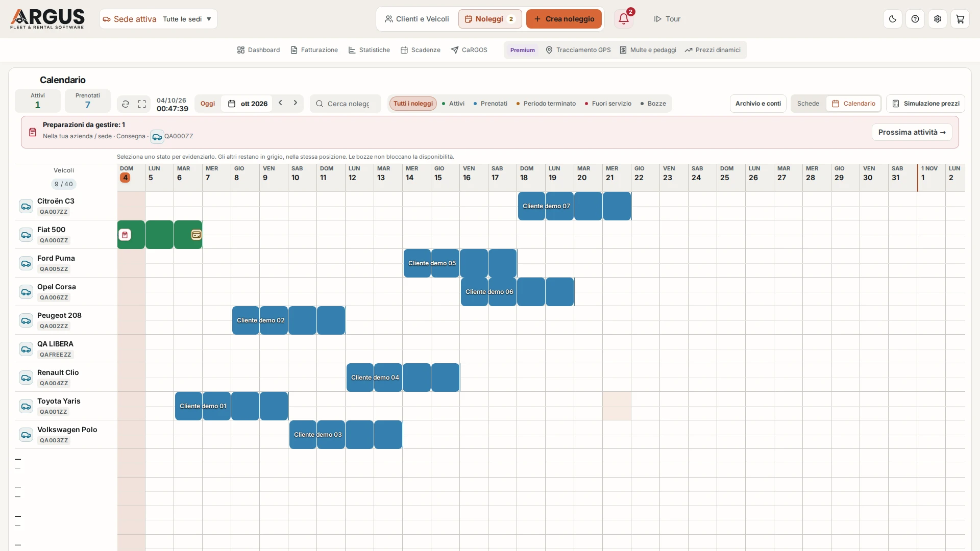Screen dimensions: 980x551
Task: Expand the Sede attiva location dropdown
Action: click(x=158, y=19)
